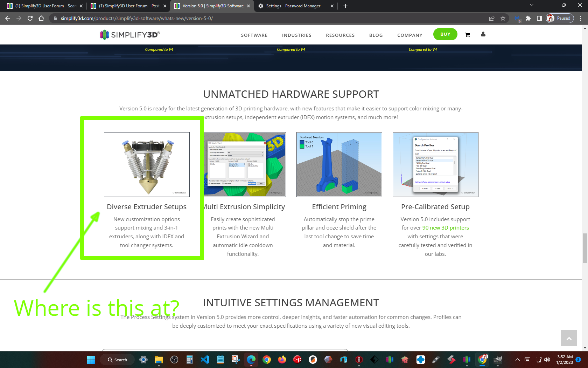Open the volume control in system tray
The image size is (588, 368).
point(547,360)
